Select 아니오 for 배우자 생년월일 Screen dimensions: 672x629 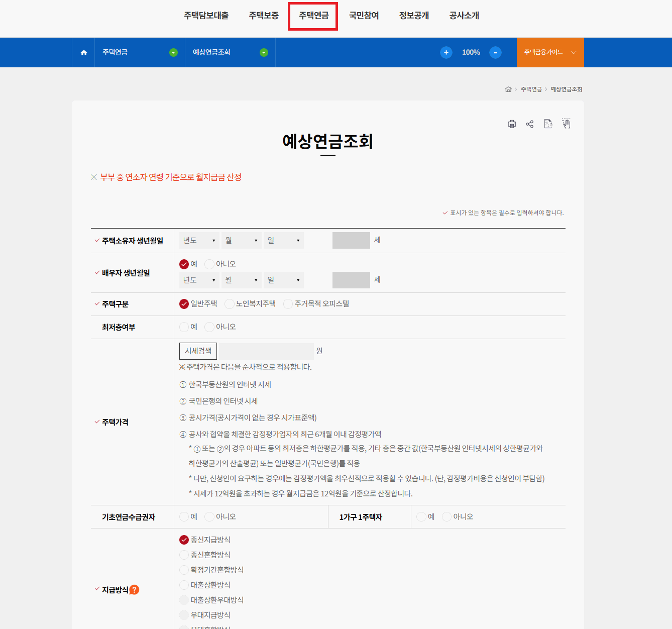tap(209, 264)
